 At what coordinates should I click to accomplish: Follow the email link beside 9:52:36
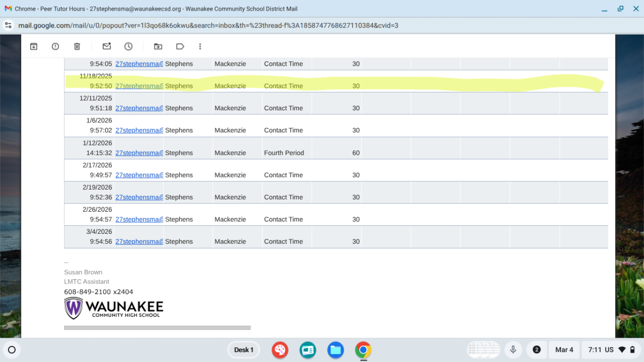click(139, 197)
